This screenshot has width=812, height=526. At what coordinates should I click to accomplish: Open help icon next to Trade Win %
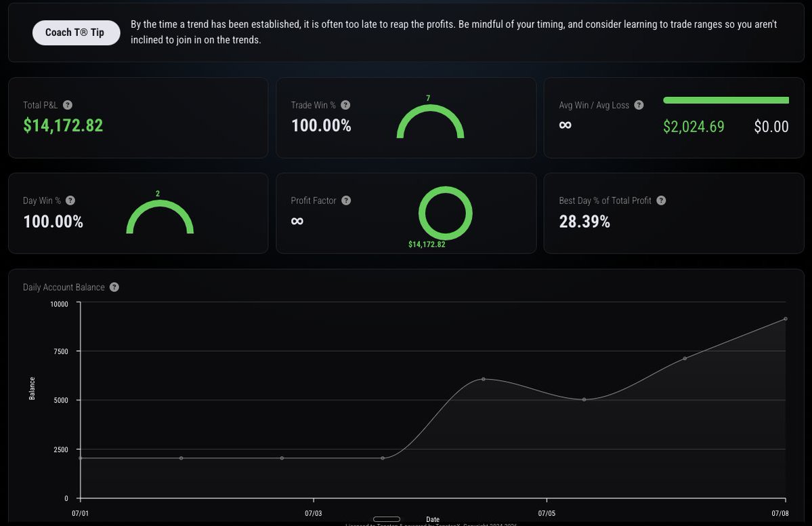pyautogui.click(x=345, y=105)
